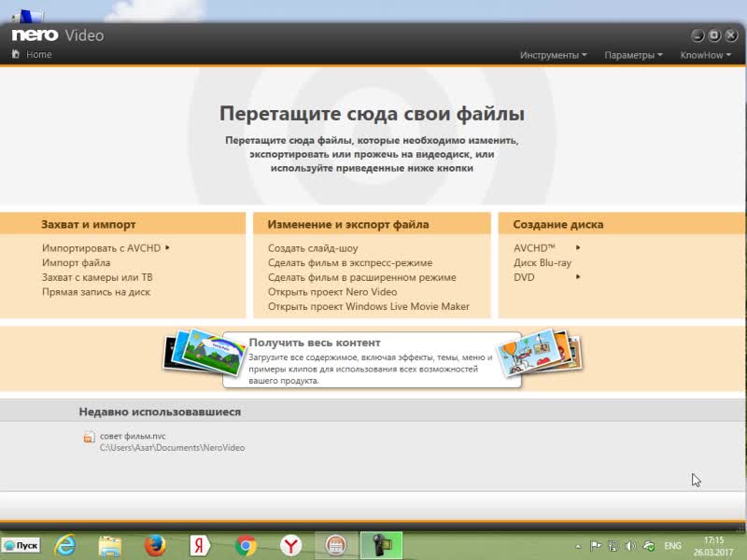Expand Импортировать с AVCHD submenu arrow

[167, 247]
